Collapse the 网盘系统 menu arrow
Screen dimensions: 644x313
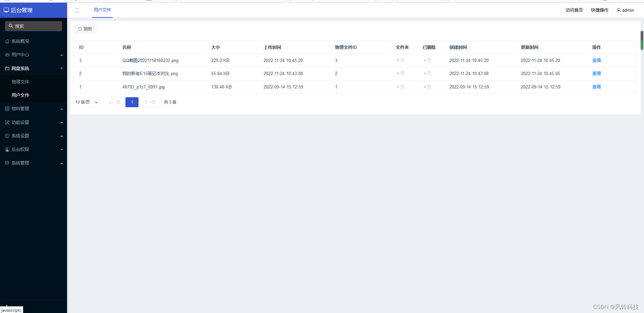62,68
